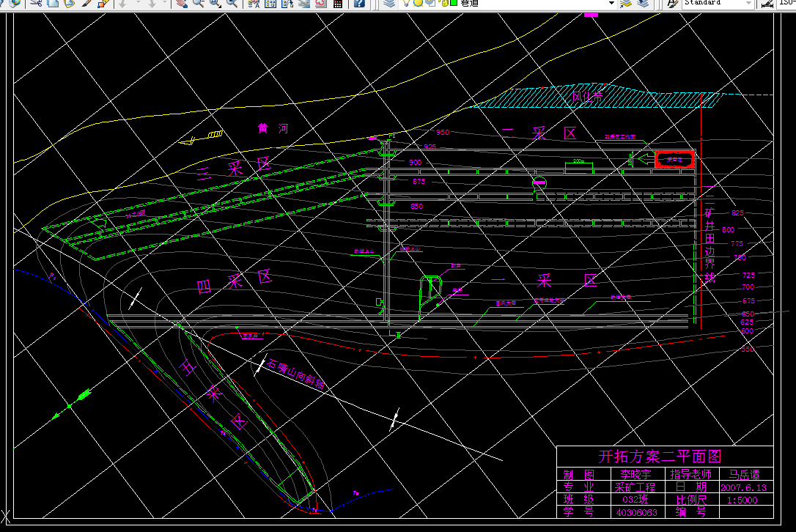Select the class text 032班
Image resolution: width=796 pixels, height=532 pixels.
tap(635, 500)
